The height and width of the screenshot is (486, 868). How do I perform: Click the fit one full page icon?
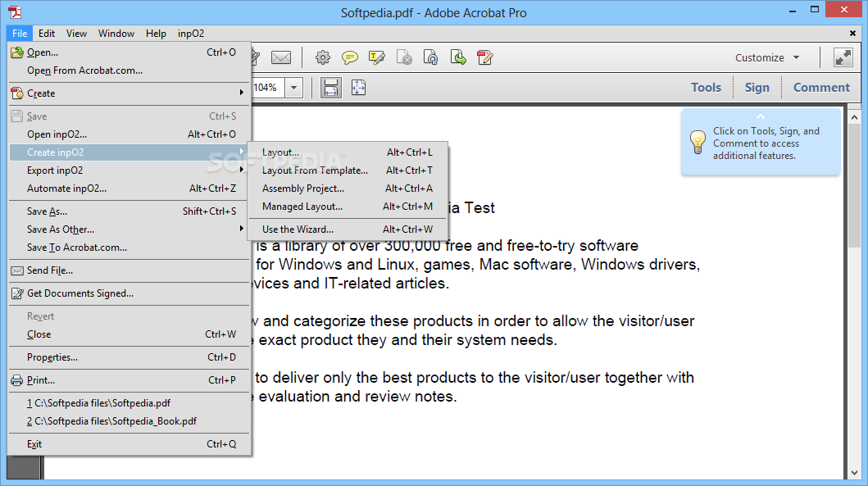[359, 88]
